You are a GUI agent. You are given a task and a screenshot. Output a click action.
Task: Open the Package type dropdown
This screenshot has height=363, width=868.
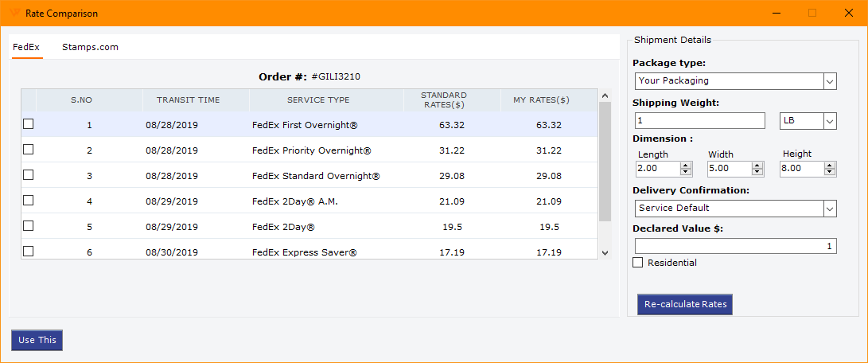click(x=830, y=81)
